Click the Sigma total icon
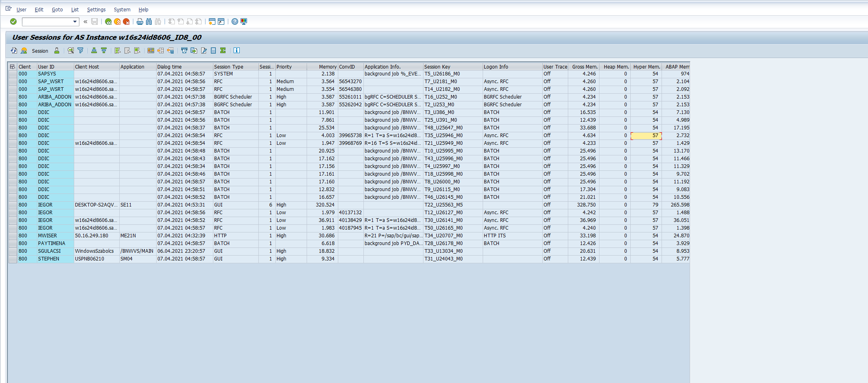The image size is (868, 383). (223, 51)
